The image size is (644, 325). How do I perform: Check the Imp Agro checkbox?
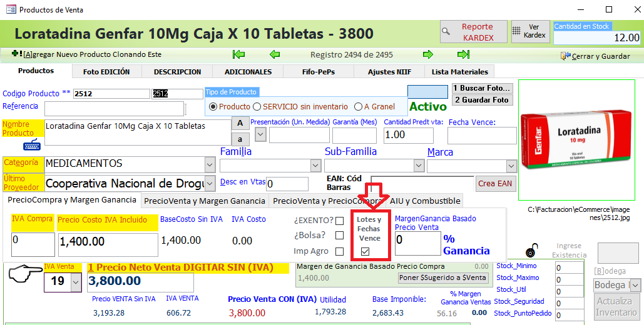coord(339,251)
